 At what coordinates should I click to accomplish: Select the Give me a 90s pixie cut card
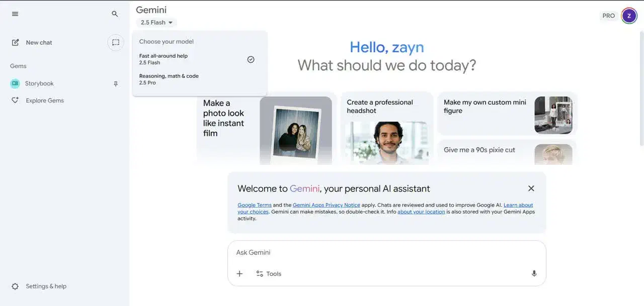(x=507, y=152)
